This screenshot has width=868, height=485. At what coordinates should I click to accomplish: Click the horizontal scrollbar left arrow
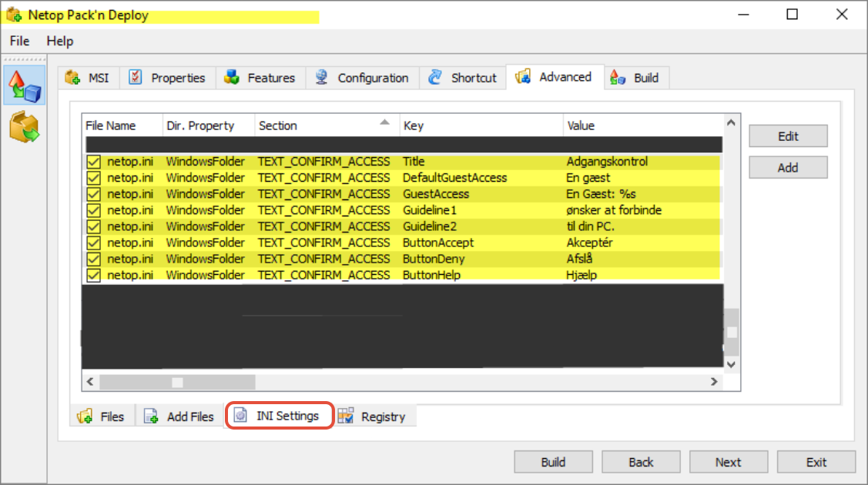(90, 382)
